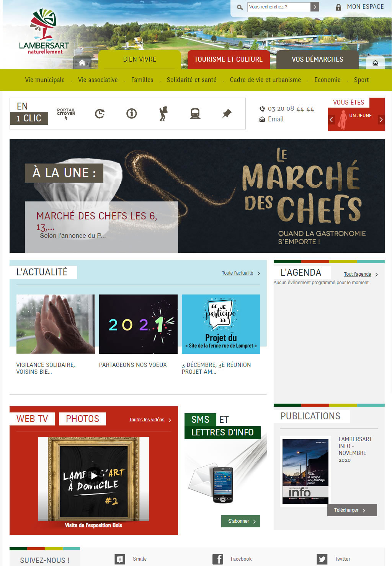This screenshot has width=392, height=566.
Task: Select the Photos tab
Action: coord(83,419)
